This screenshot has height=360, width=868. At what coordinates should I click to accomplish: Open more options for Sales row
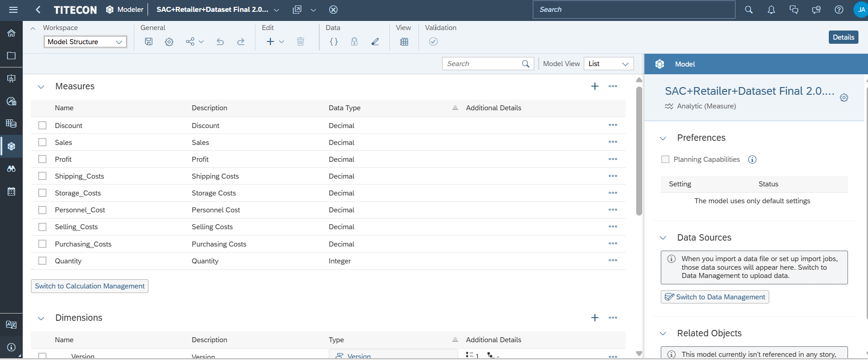tap(613, 142)
